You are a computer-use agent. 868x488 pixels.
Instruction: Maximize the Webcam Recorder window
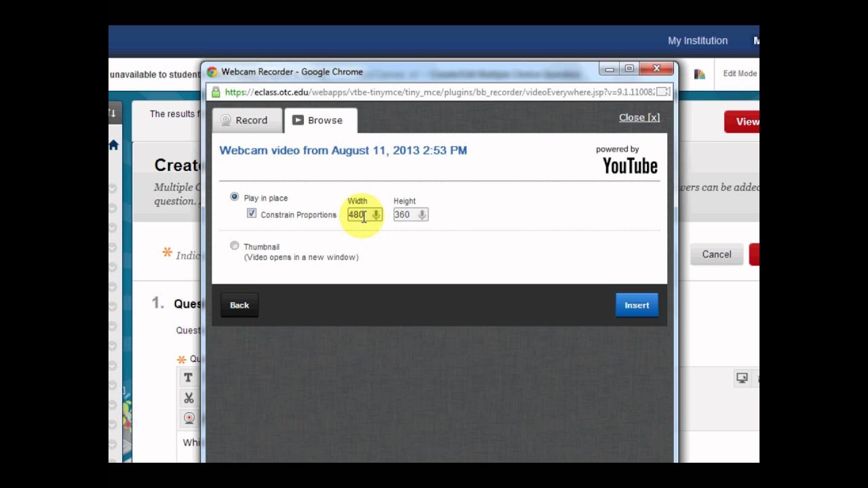pos(629,68)
